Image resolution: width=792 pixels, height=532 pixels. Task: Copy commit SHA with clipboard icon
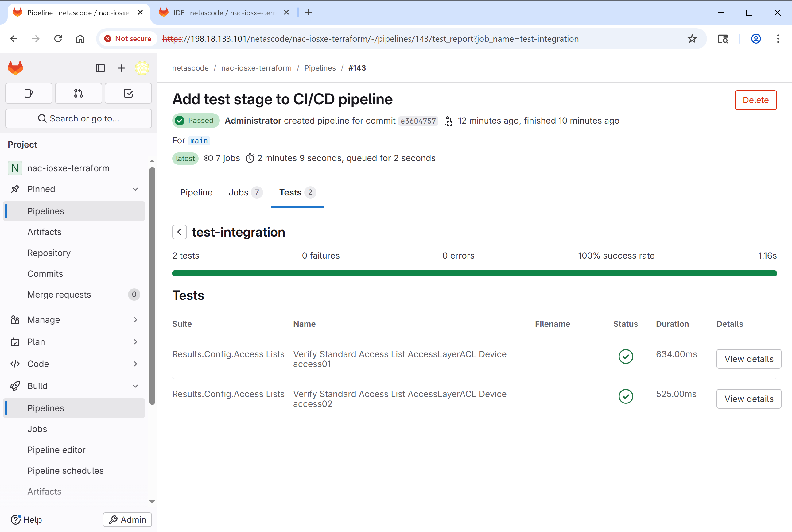click(x=448, y=121)
